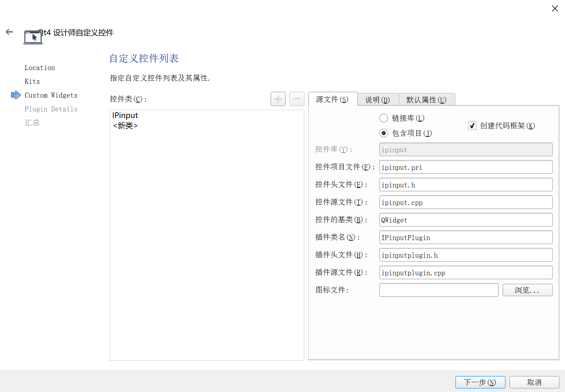The image size is (565, 392).
Task: Click the plus button to add widget class
Action: click(x=278, y=99)
